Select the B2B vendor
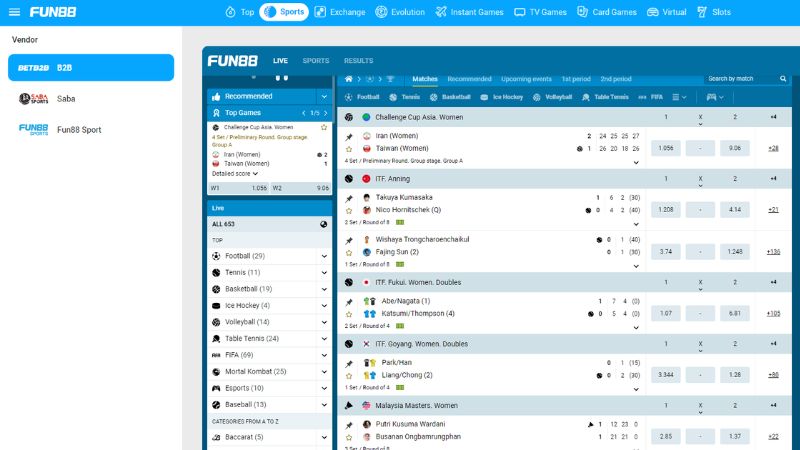800x450 pixels. (91, 67)
